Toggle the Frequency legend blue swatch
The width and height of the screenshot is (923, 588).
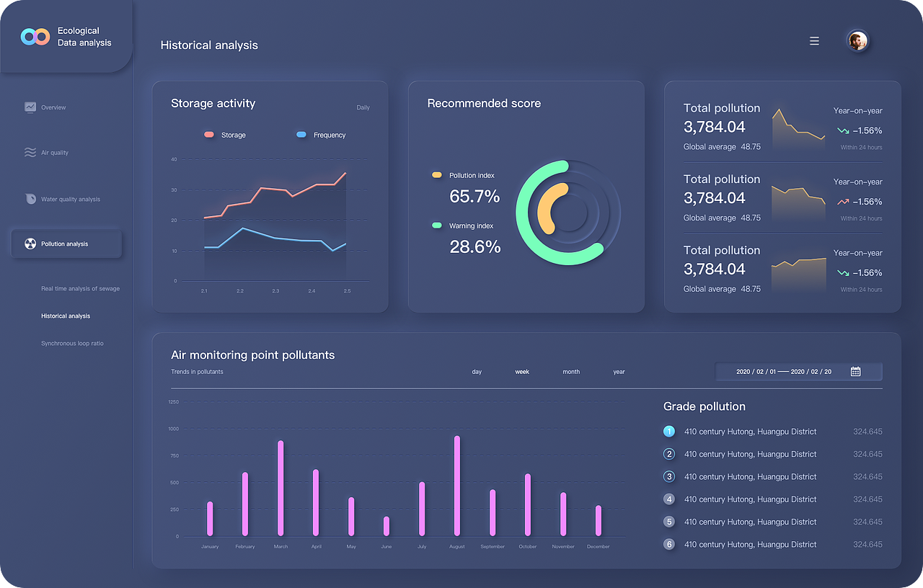pos(301,135)
